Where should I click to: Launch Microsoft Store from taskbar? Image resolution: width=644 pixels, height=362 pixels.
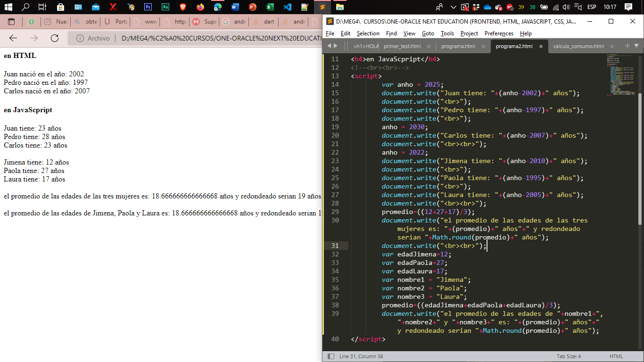pos(60,7)
